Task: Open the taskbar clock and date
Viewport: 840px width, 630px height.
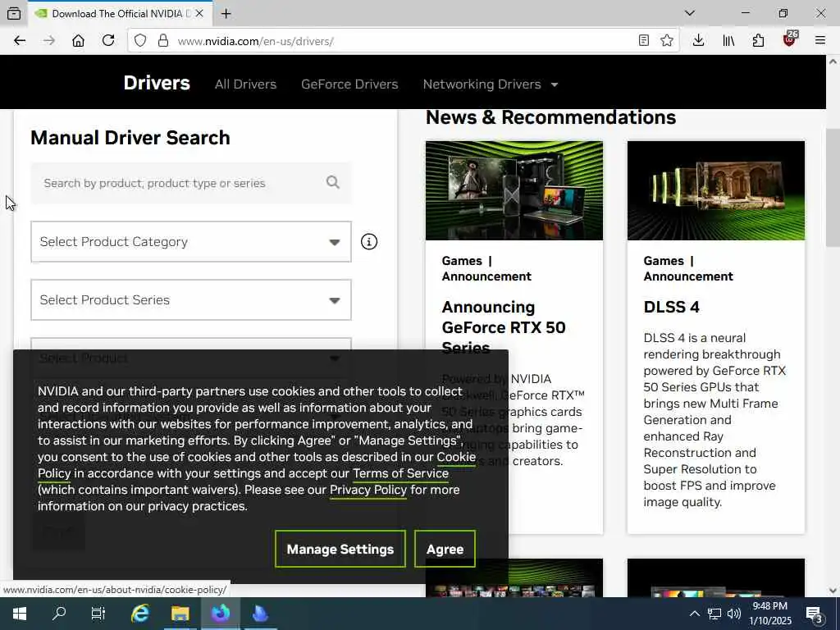Action: pos(769,614)
